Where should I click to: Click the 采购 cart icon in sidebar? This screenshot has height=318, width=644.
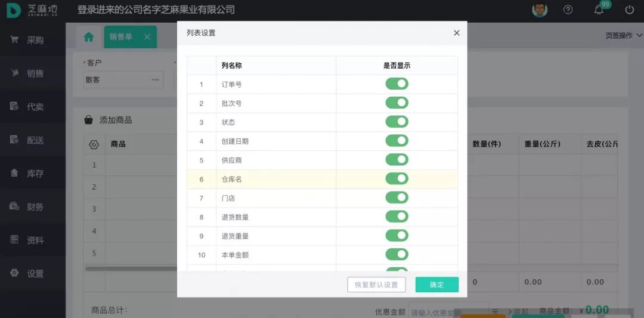14,40
